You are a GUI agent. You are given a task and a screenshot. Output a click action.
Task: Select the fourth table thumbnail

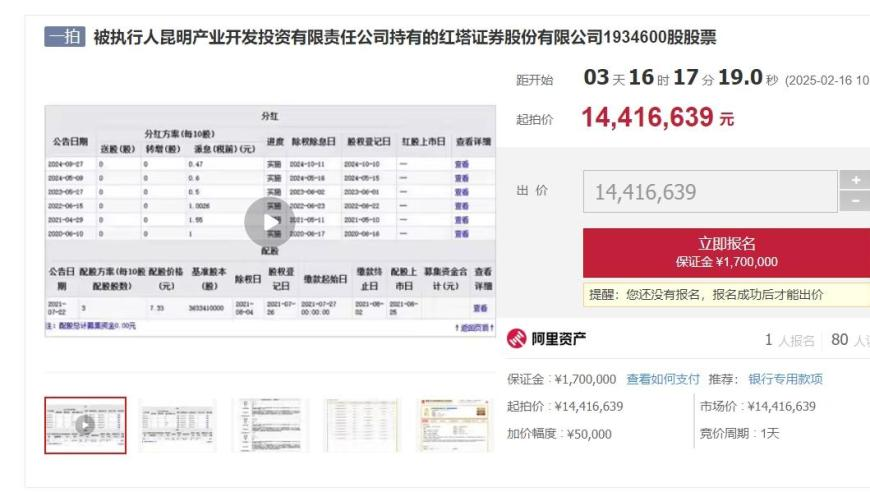tap(362, 425)
